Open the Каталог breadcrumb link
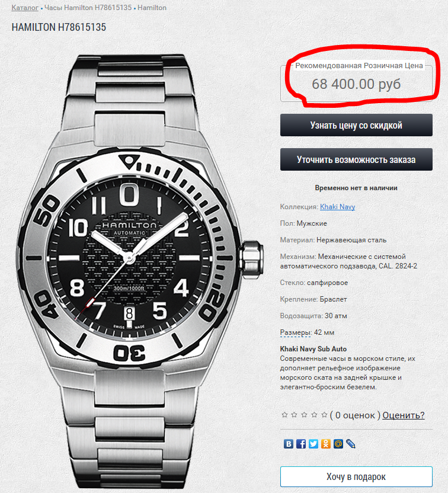This screenshot has height=493, width=448. pos(25,8)
